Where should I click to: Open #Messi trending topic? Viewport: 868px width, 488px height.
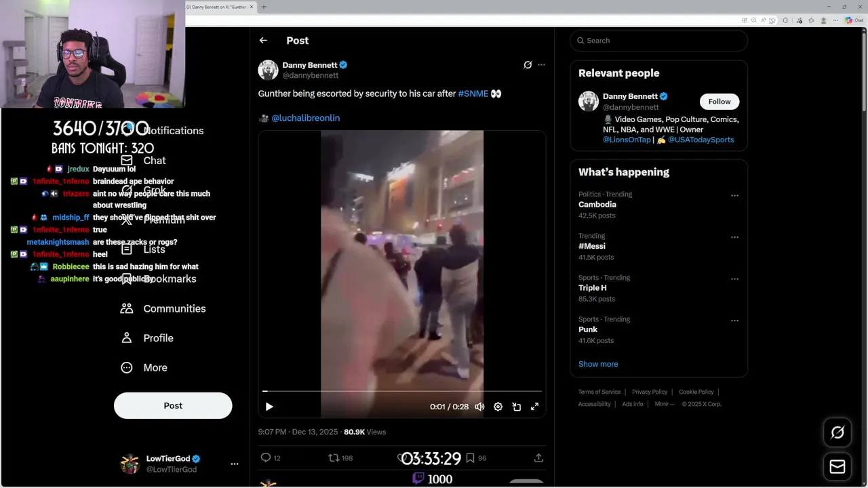592,246
